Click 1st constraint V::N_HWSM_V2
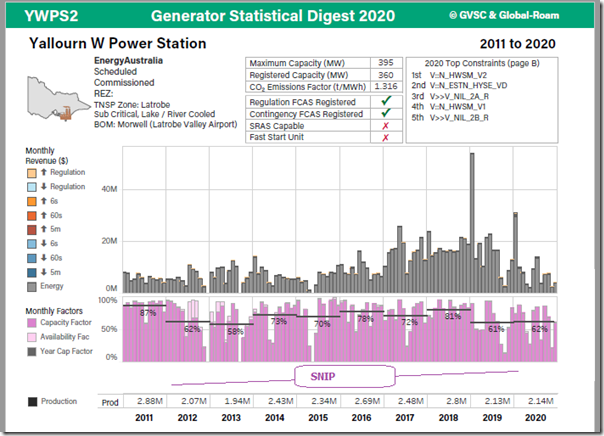604x436 pixels. (458, 75)
